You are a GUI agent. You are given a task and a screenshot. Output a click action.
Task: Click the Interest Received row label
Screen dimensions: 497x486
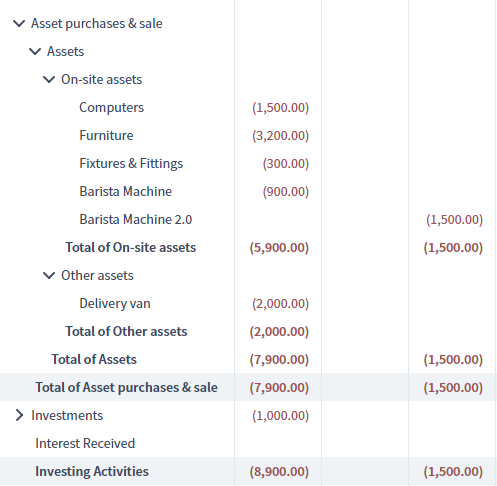coord(85,444)
